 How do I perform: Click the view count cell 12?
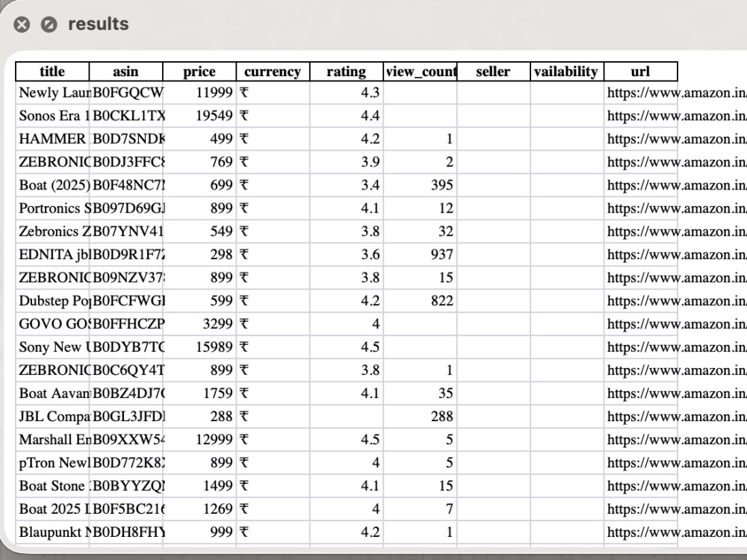(x=420, y=208)
